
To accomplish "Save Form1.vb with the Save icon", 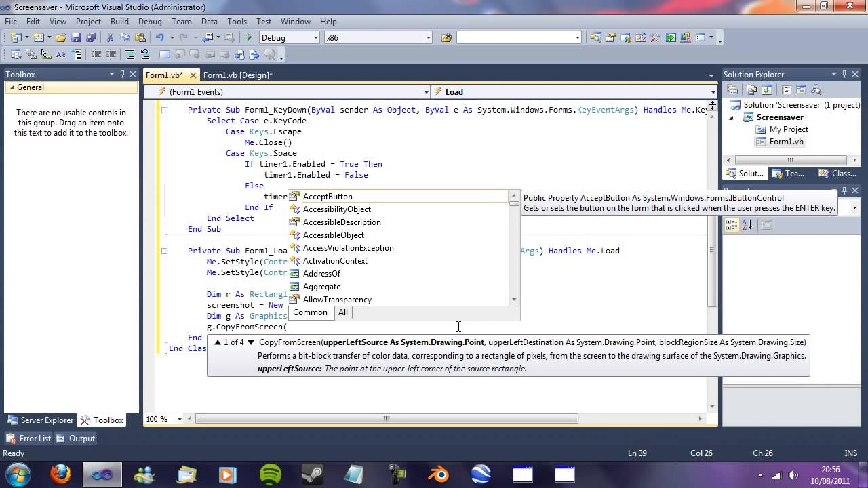I will (76, 37).
